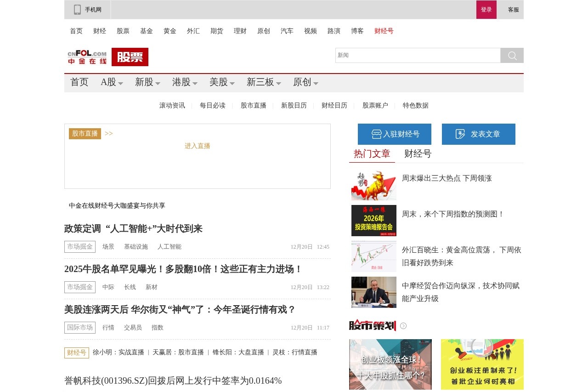Click the 登录 button
This screenshot has height=392, width=588.
tap(486, 9)
